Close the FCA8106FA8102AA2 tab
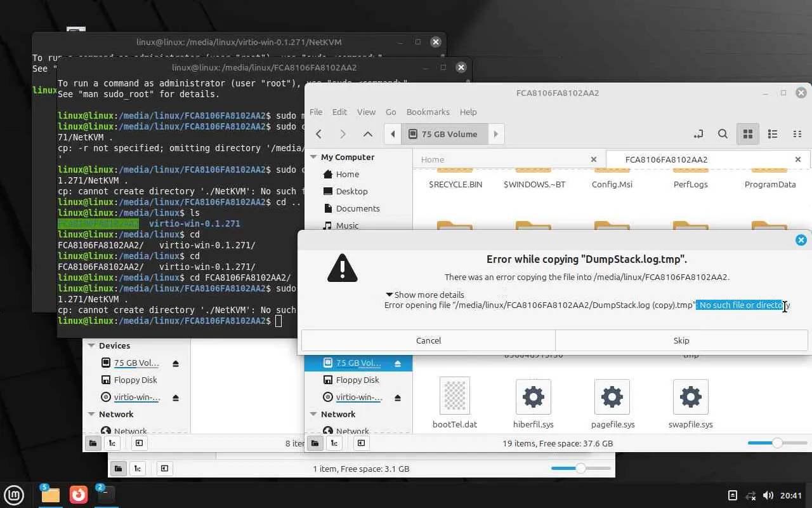Viewport: 812px width, 508px height. (798, 159)
